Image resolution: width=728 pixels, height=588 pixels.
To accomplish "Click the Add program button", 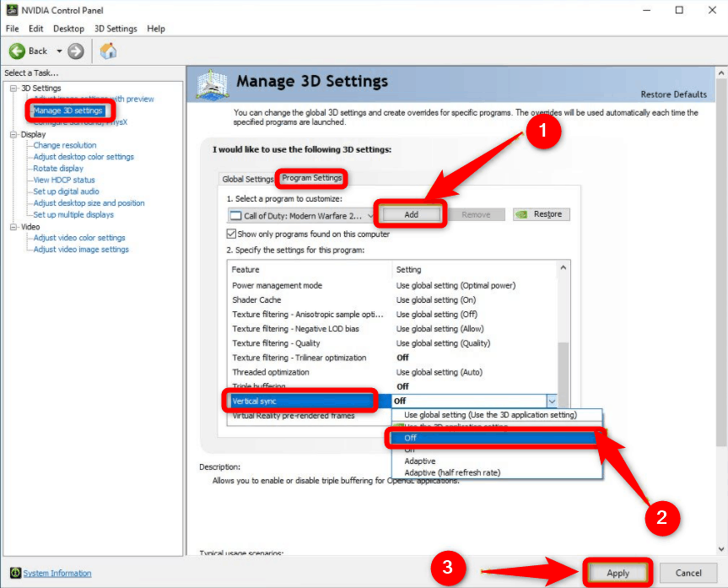I will tap(412, 214).
